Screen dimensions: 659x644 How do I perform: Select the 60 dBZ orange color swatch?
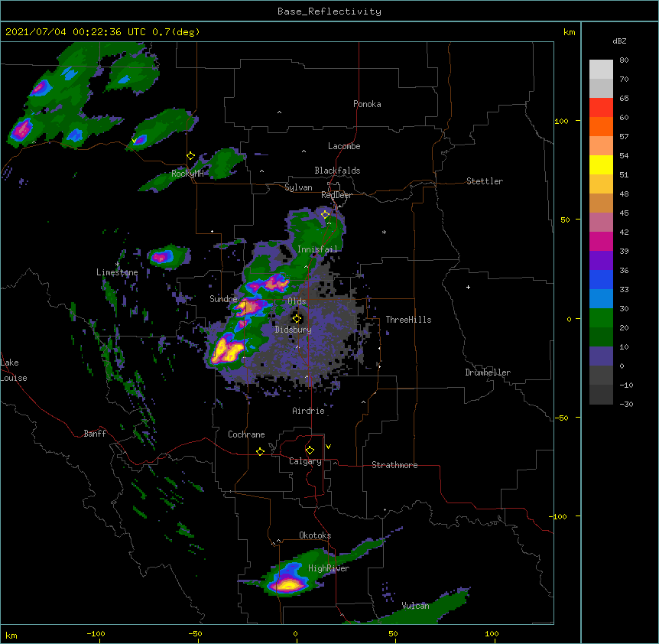coord(601,126)
